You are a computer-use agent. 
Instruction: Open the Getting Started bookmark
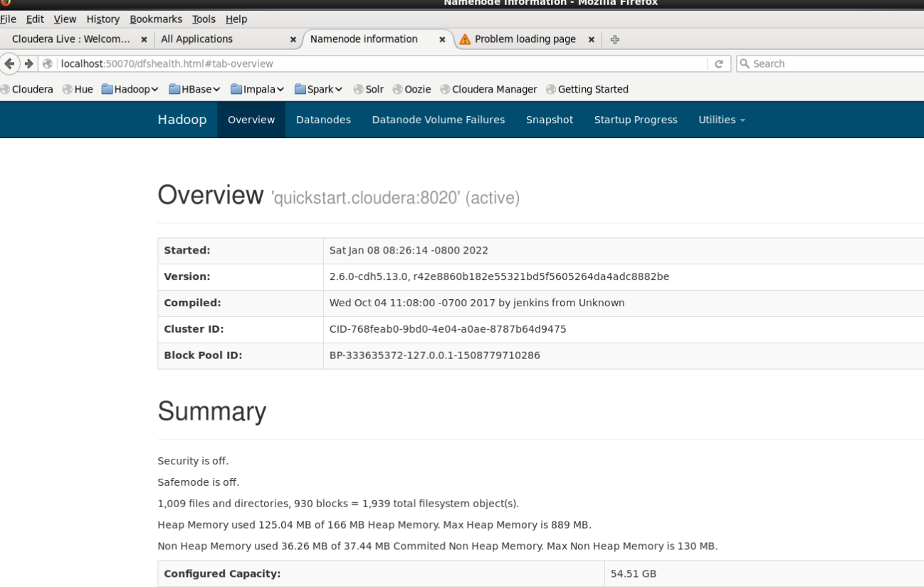pyautogui.click(x=587, y=89)
